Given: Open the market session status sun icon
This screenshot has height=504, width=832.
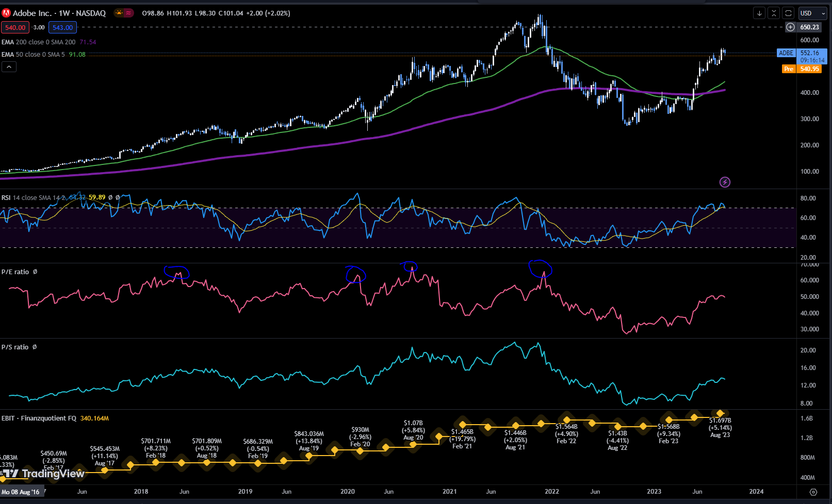Looking at the screenshot, I should (x=119, y=13).
